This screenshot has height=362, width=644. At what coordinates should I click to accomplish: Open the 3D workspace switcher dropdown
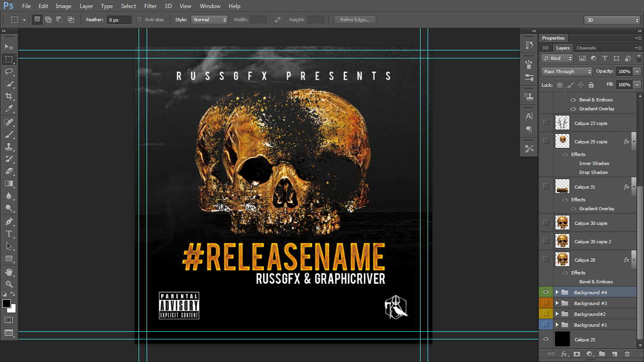612,20
